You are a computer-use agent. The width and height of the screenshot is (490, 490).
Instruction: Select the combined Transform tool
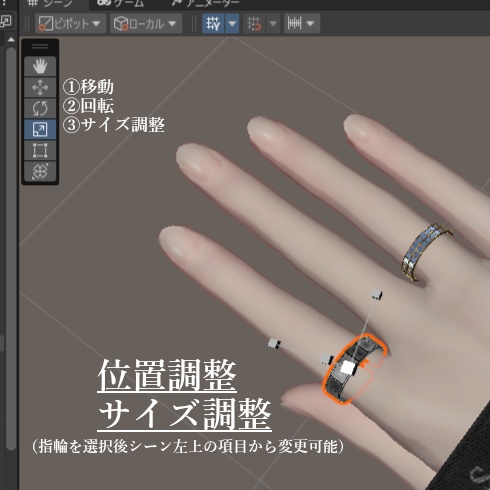coord(40,171)
